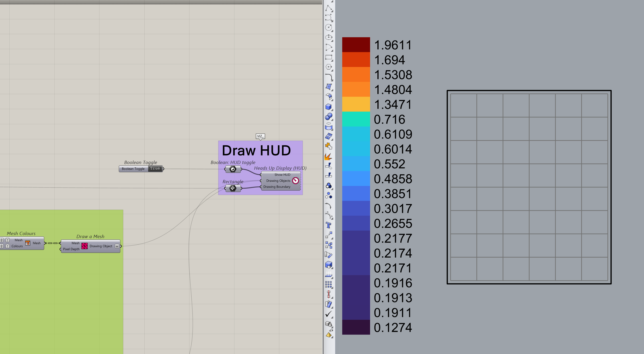
Task: Select the Draw HUD group title
Action: tap(256, 151)
